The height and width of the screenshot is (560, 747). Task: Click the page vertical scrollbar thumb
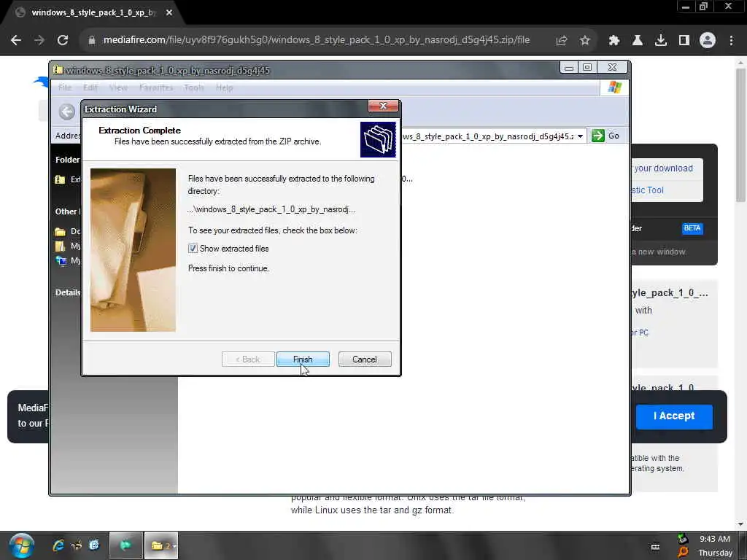pos(740,135)
